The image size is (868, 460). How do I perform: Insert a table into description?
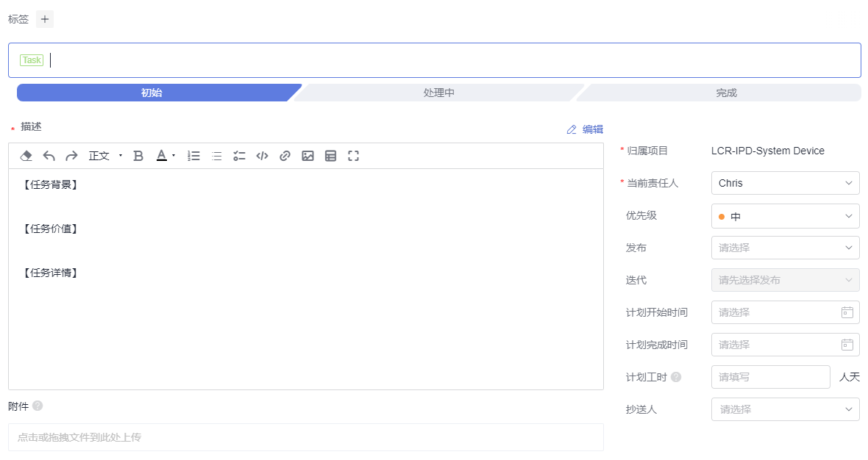tap(330, 156)
